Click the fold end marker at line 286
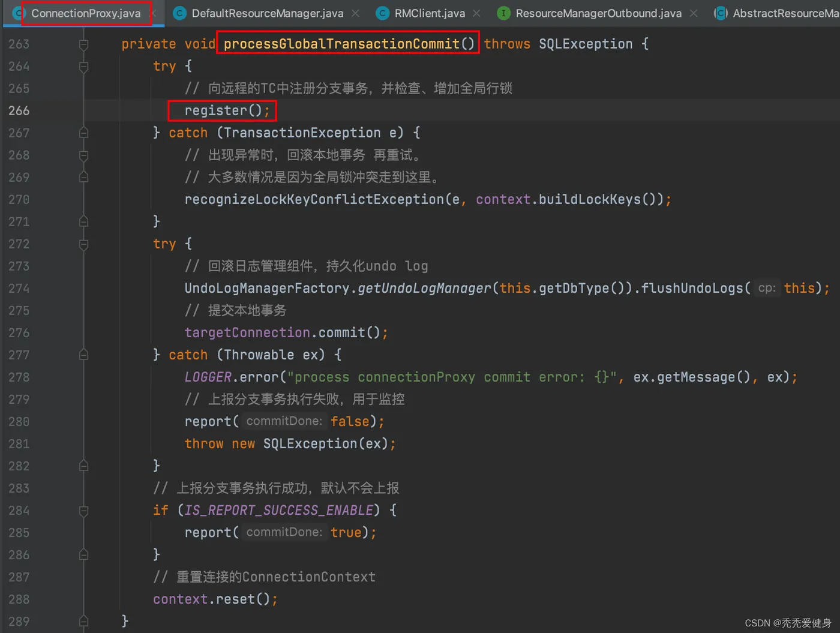This screenshot has width=840, height=633. tap(84, 554)
